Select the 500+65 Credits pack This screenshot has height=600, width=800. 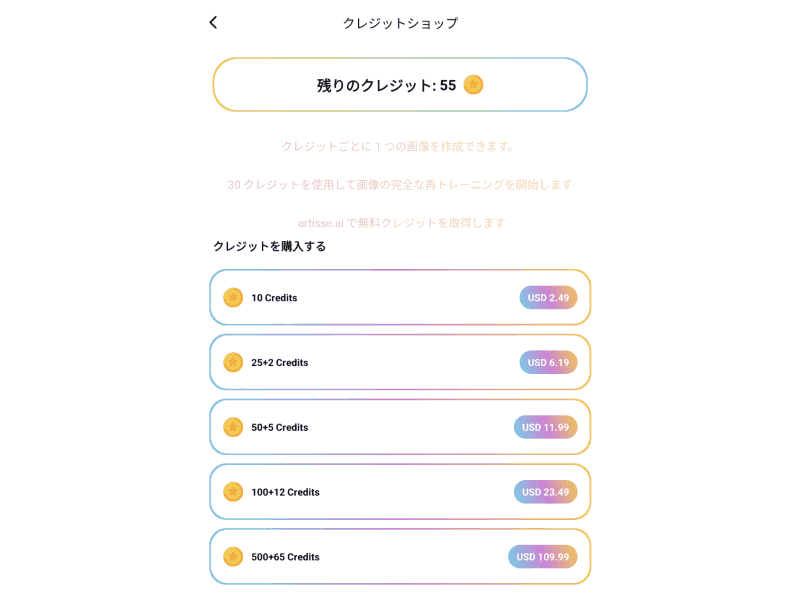coord(400,556)
